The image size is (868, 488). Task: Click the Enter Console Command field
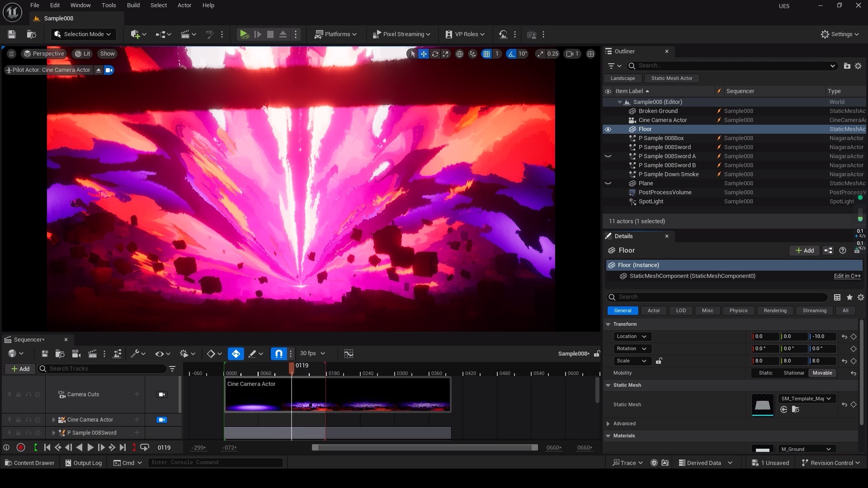tap(216, 462)
